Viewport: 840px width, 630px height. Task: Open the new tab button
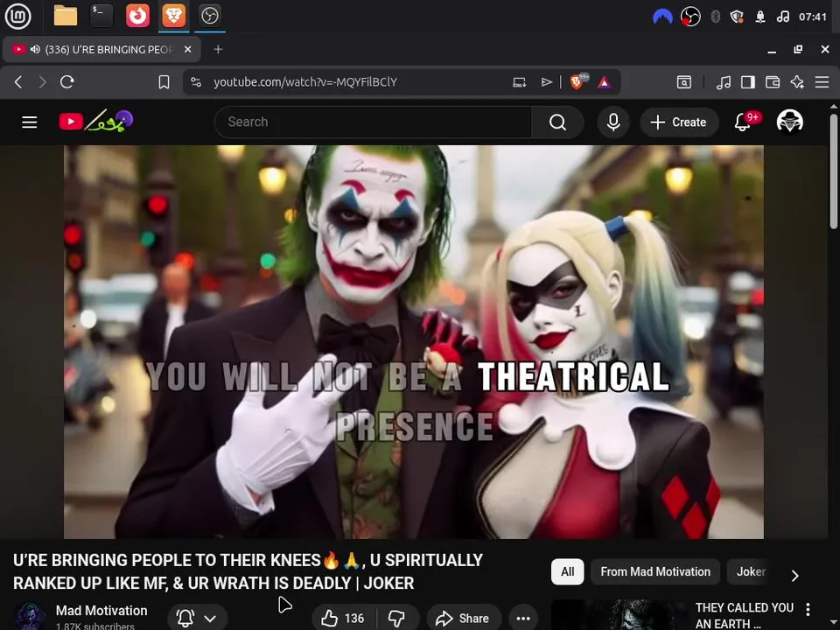[218, 49]
